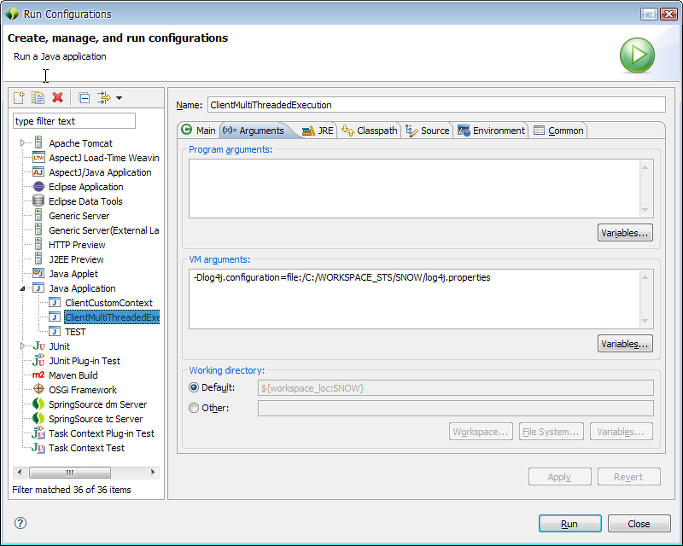Click AspectJ/Java Application icon

pos(39,172)
